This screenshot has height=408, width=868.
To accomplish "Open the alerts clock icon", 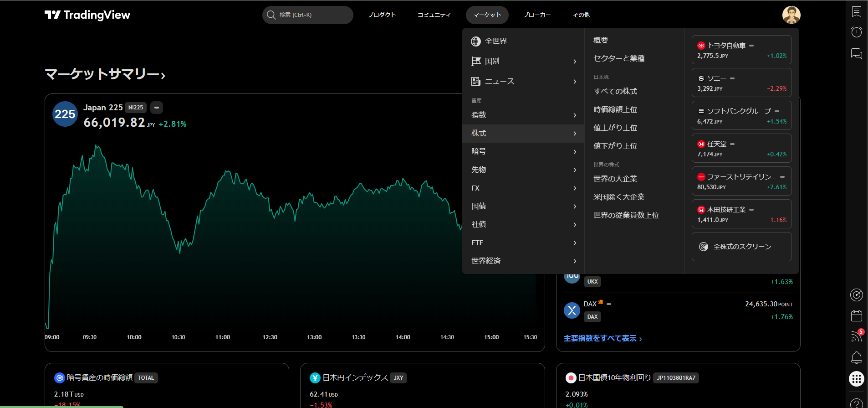I will click(857, 32).
